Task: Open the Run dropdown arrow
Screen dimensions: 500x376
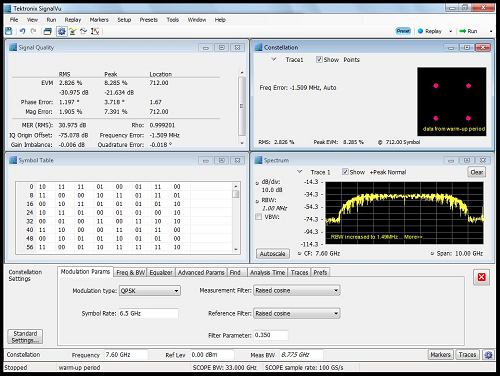Action: tap(491, 31)
